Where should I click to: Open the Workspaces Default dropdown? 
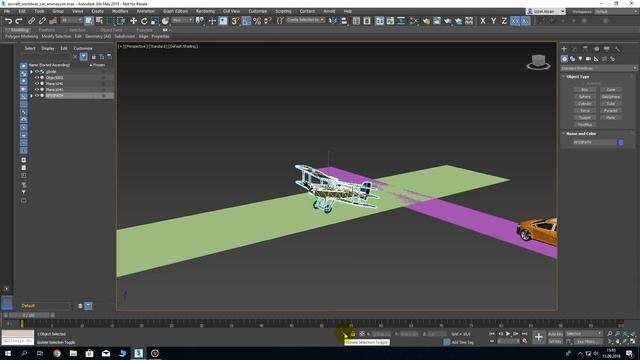[615, 11]
